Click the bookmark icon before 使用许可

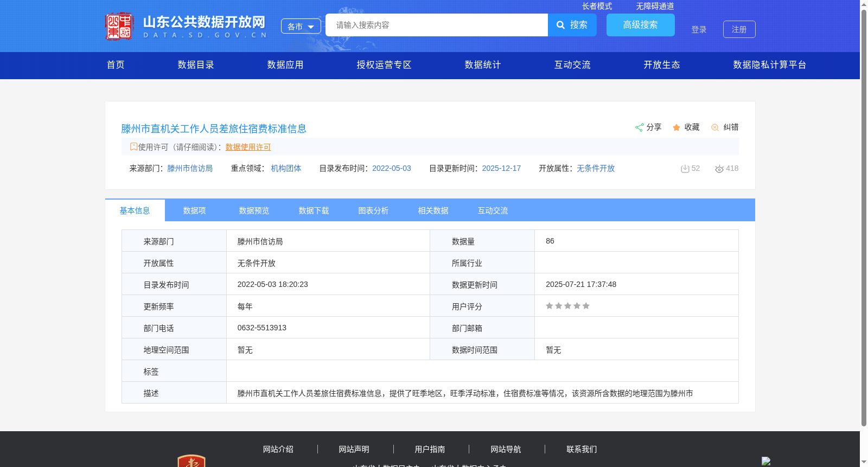[x=133, y=146]
